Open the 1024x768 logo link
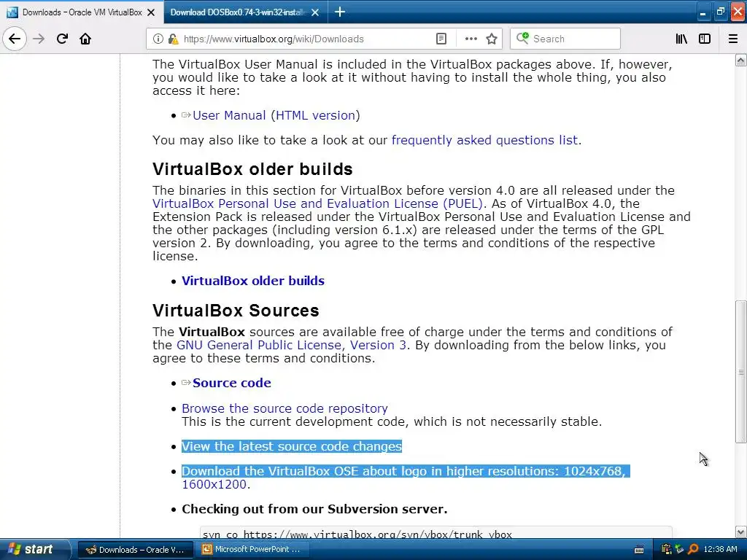Viewport: 747px width, 560px height. 593,471
